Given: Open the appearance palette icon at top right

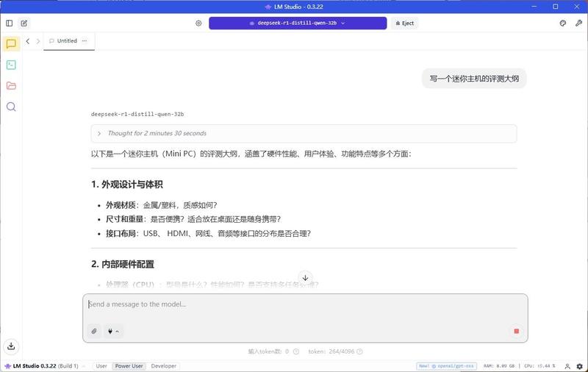Looking at the screenshot, I should click(x=563, y=24).
